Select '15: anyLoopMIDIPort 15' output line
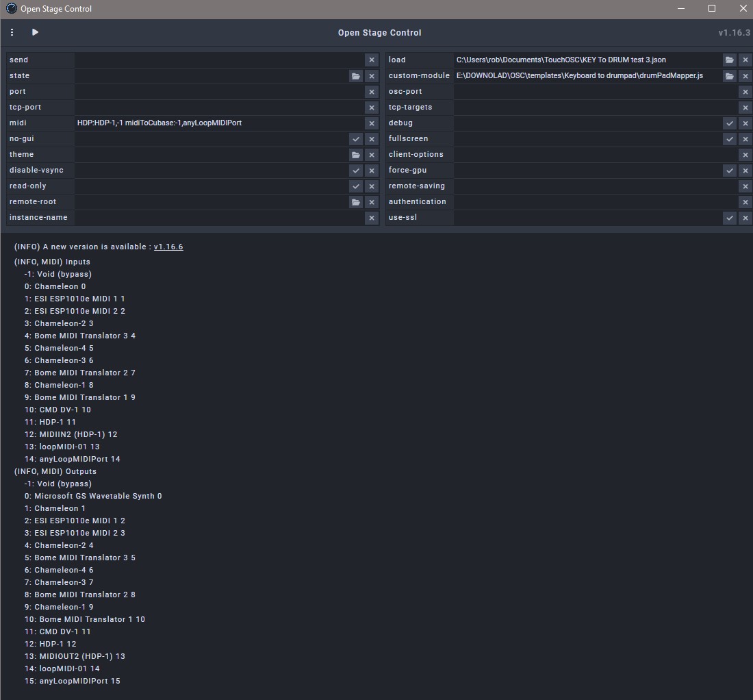The image size is (753, 700). (x=72, y=681)
